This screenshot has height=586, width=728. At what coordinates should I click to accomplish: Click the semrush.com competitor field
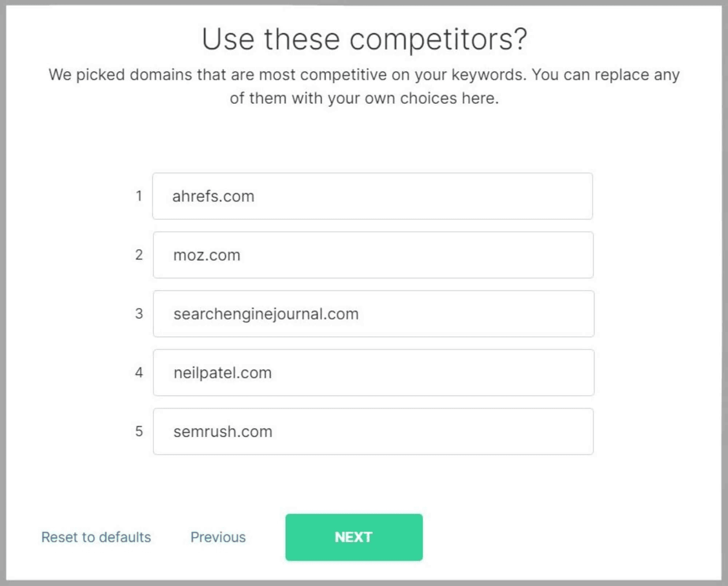pyautogui.click(x=373, y=431)
